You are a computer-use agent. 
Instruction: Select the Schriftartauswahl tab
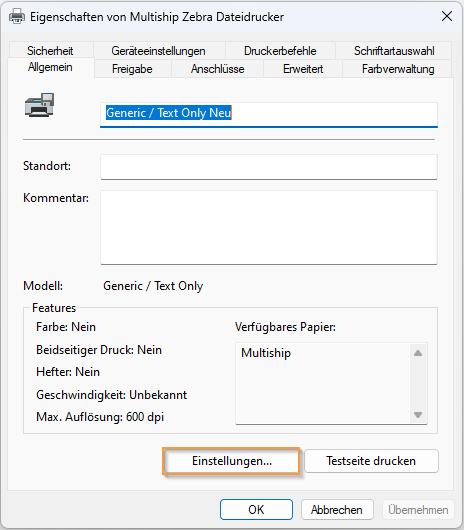tap(394, 51)
